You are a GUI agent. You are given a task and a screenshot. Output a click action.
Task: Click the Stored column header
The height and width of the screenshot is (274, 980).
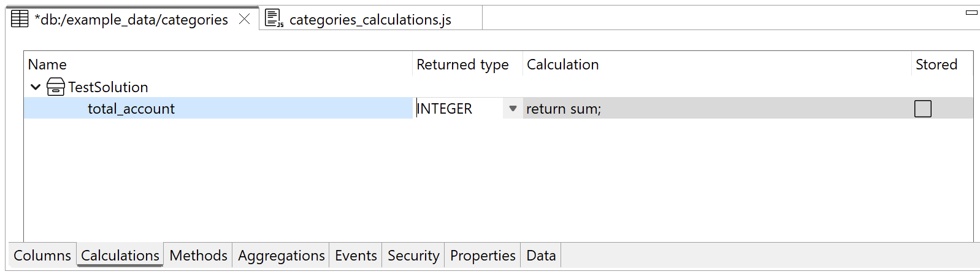point(942,65)
